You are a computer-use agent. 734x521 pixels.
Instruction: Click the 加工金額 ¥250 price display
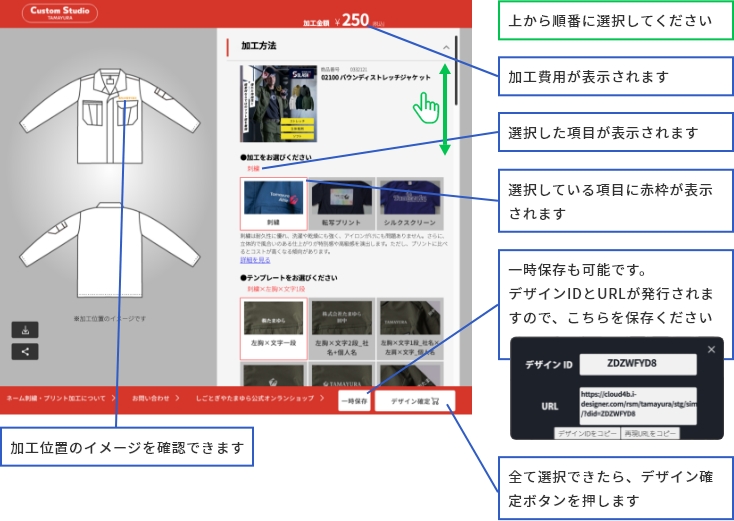pos(344,21)
